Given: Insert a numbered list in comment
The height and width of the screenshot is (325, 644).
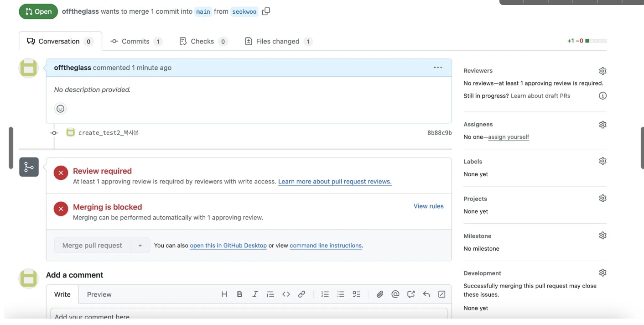Looking at the screenshot, I should 325,294.
